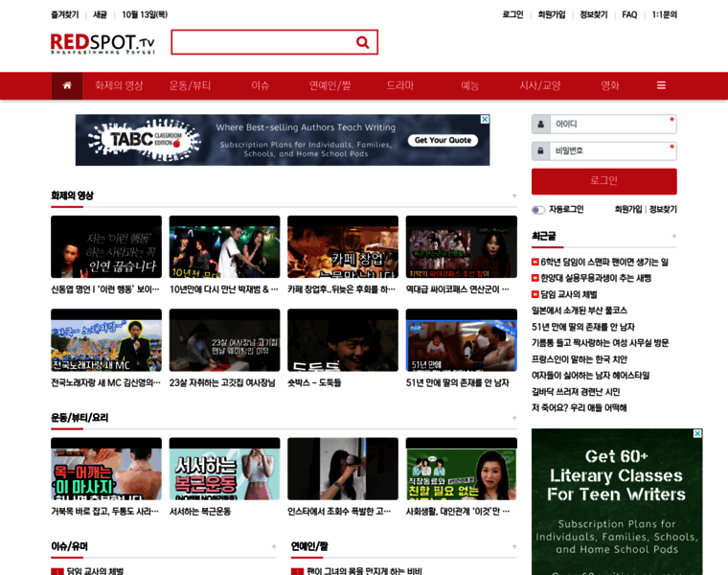Open the 서서하는 복근운동 thumbnail

point(225,469)
